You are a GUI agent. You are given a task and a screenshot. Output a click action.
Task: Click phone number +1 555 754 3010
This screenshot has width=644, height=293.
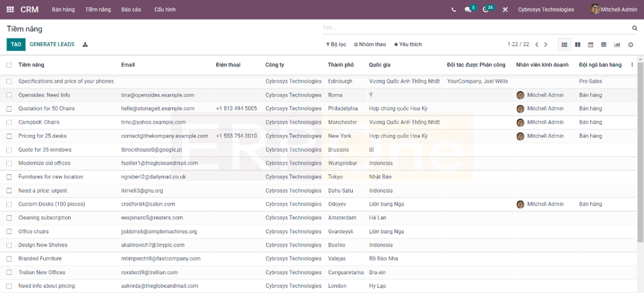pos(237,136)
